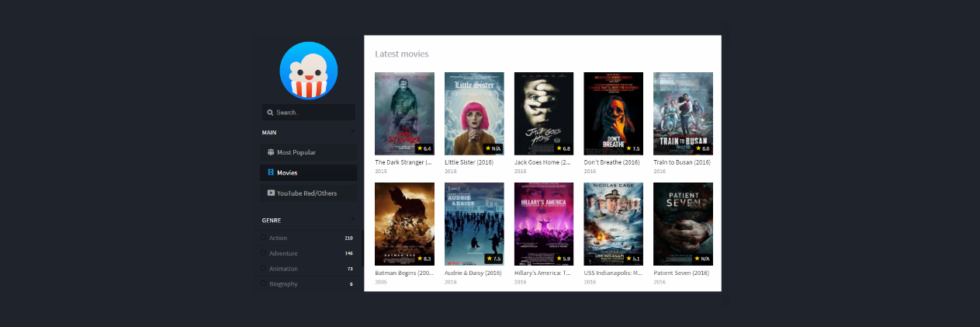The width and height of the screenshot is (980, 327).
Task: Collapse the GENRE section arrow
Action: [352, 220]
